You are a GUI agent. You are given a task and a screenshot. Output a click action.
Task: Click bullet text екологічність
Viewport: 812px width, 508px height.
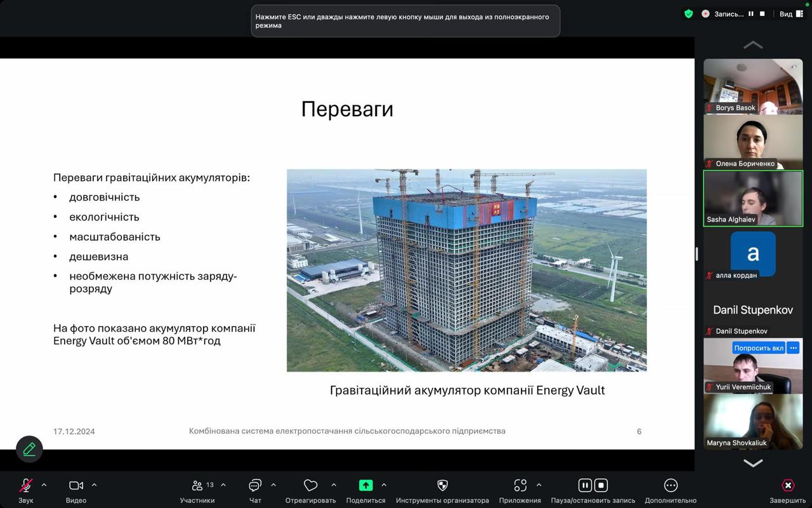tap(104, 217)
